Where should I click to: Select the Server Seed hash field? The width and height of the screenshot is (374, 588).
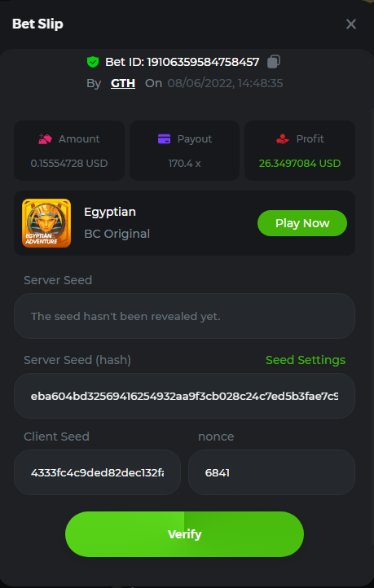tap(185, 396)
